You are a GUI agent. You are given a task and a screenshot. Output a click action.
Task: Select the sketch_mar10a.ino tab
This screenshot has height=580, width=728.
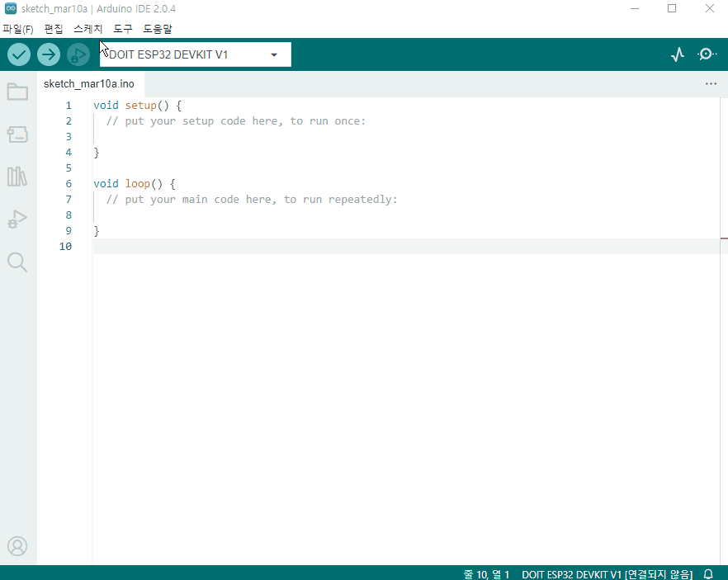[x=89, y=84]
